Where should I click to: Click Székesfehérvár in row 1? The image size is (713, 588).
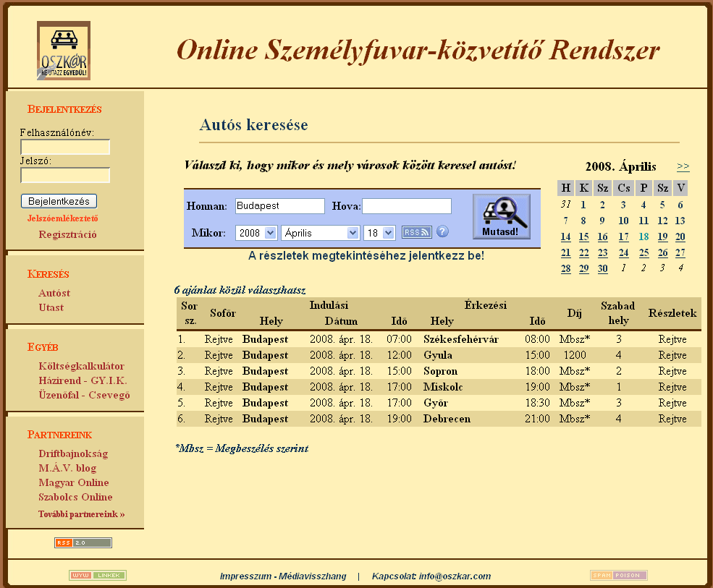coord(461,339)
